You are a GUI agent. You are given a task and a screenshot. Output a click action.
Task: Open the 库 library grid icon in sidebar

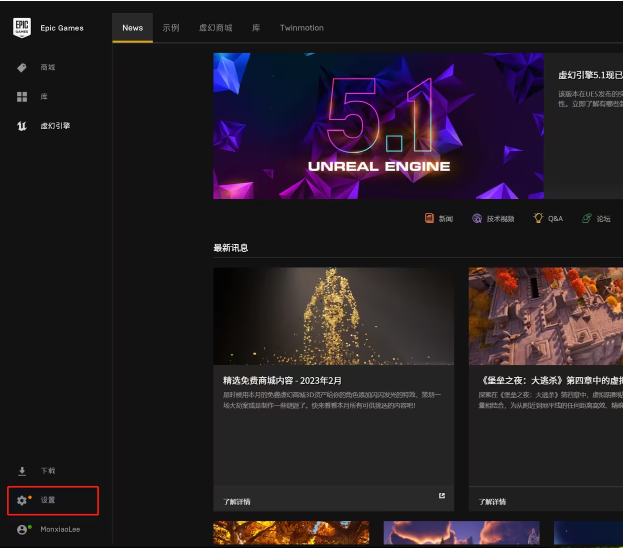pyautogui.click(x=22, y=97)
